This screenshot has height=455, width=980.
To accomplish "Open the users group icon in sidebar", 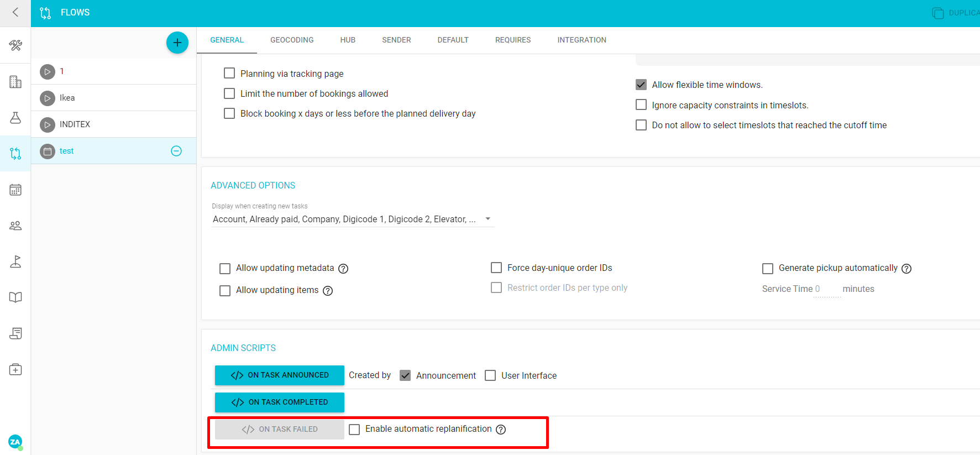I will [x=15, y=226].
